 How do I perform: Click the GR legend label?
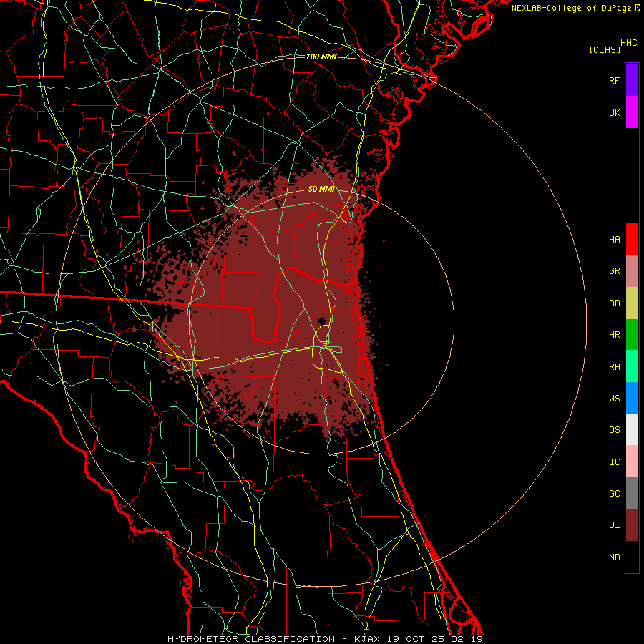(x=614, y=271)
